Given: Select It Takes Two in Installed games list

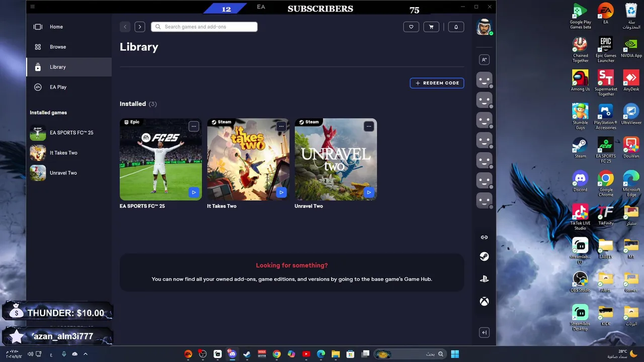Looking at the screenshot, I should [x=69, y=153].
